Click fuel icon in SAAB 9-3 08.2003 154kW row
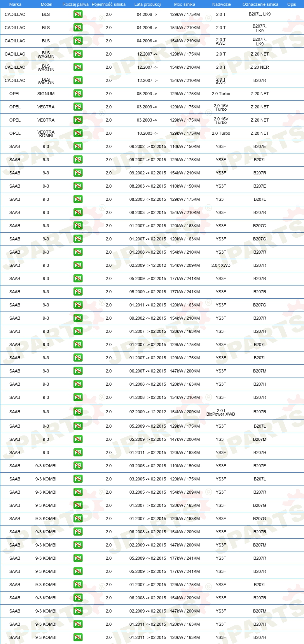This screenshot has height=644, width=304. click(x=78, y=212)
